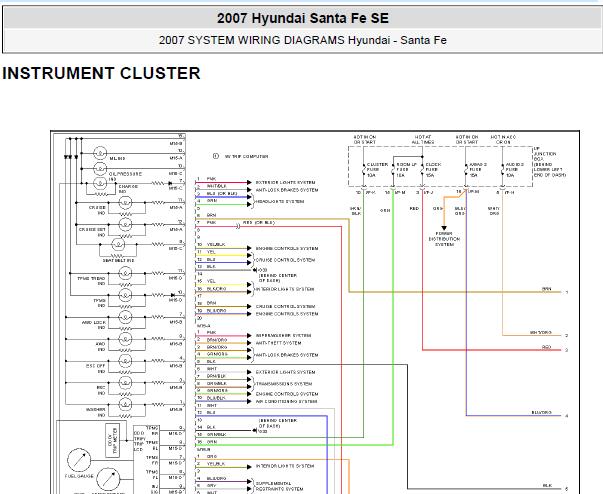Click the Cluster Fuse 10A symbol
This screenshot has height=494, width=603.
(x=363, y=170)
